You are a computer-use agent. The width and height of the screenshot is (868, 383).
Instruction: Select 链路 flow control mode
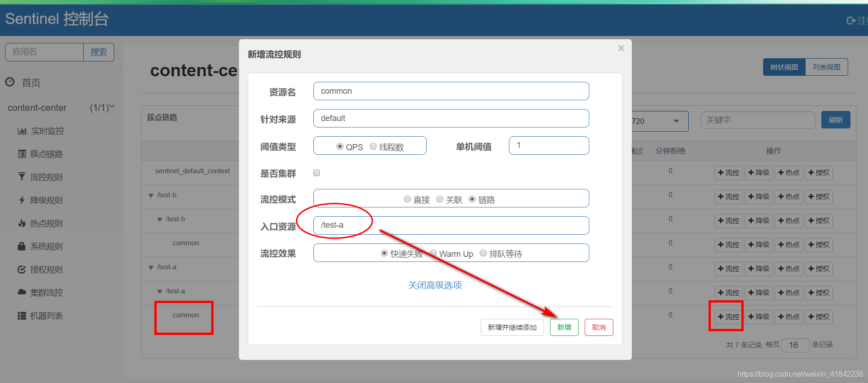point(472,199)
